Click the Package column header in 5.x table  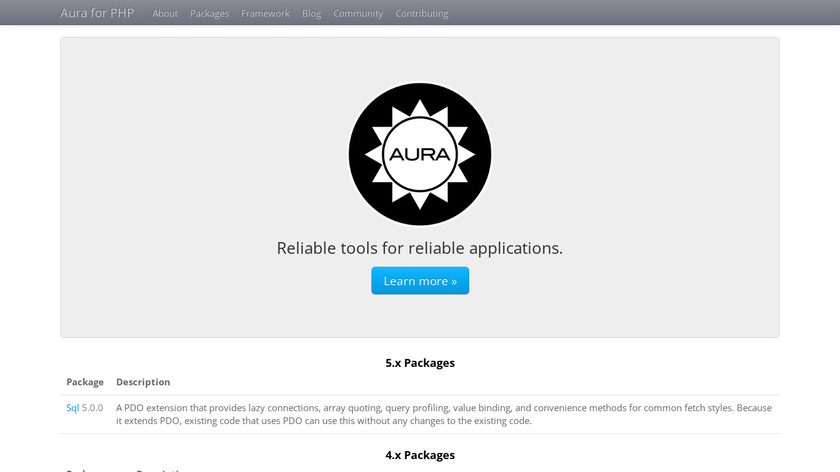coord(85,382)
